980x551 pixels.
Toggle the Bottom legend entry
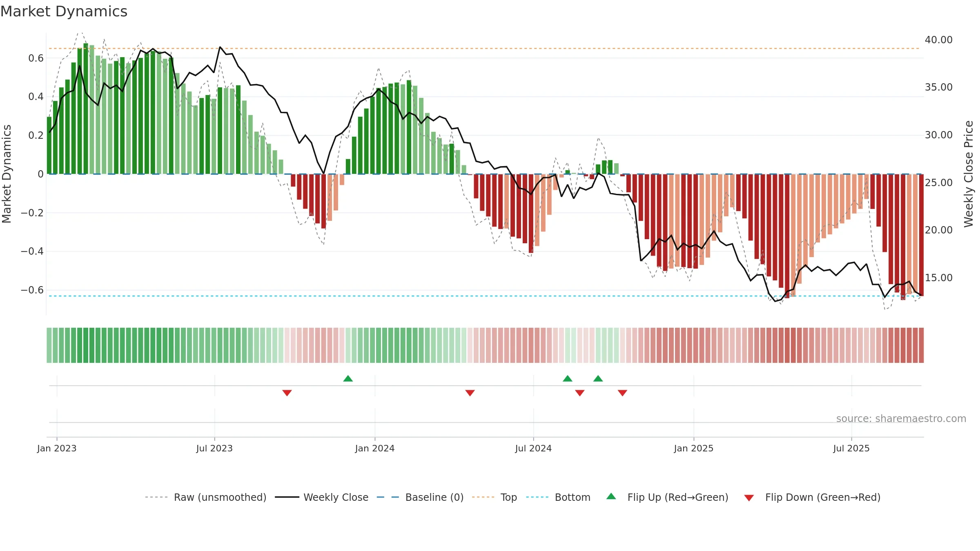[x=558, y=497]
